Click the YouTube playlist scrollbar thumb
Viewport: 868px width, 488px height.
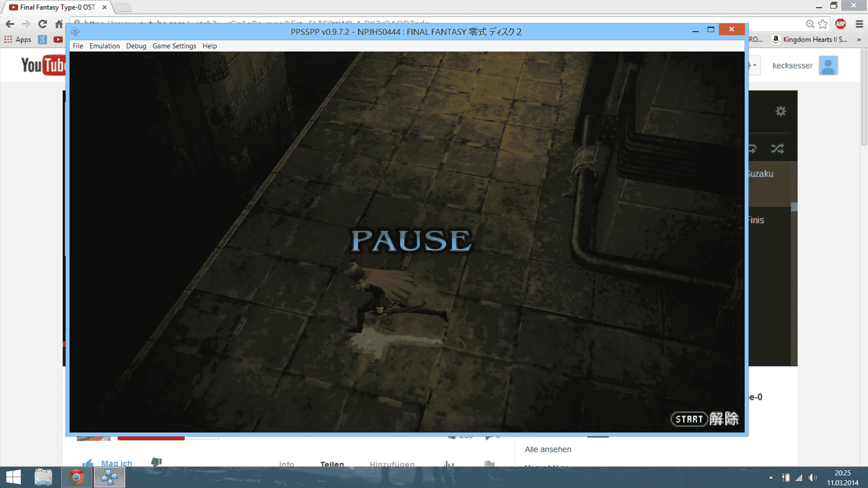point(794,207)
